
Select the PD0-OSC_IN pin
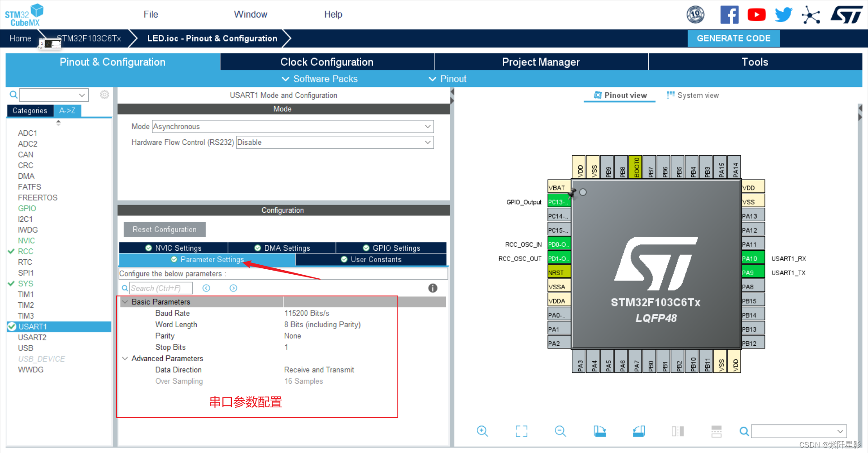(559, 244)
